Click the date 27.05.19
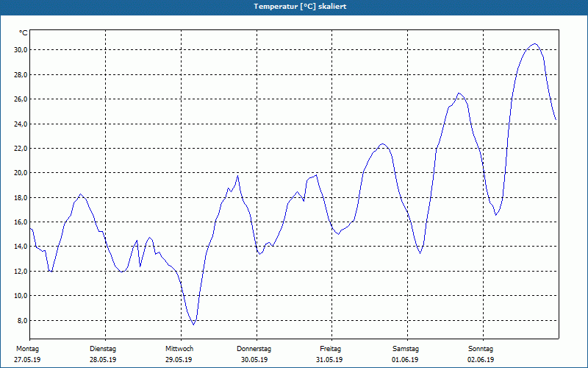 [27, 360]
